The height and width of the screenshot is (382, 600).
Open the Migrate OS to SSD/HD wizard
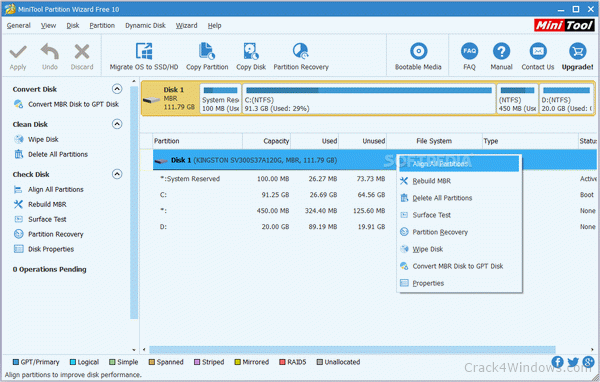[144, 56]
